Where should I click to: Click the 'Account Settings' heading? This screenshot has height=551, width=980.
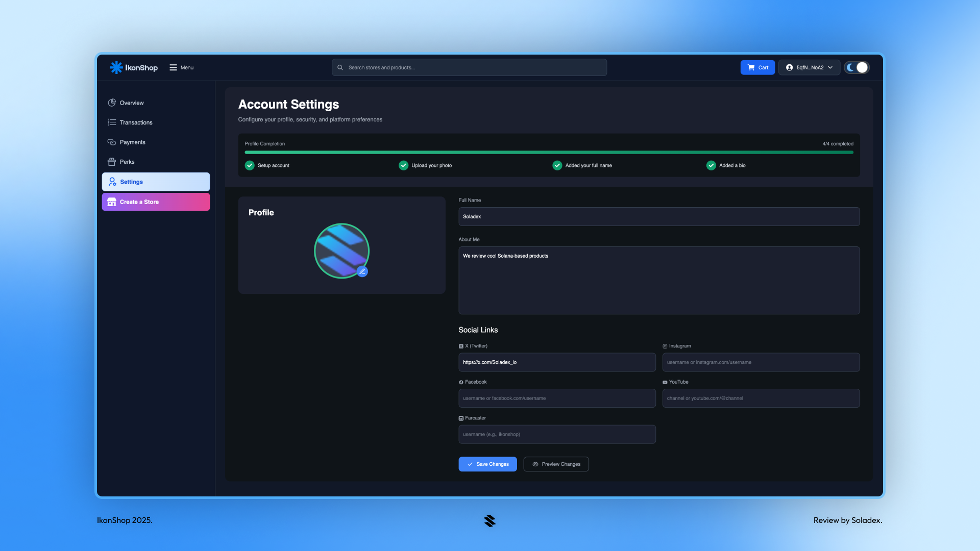288,105
